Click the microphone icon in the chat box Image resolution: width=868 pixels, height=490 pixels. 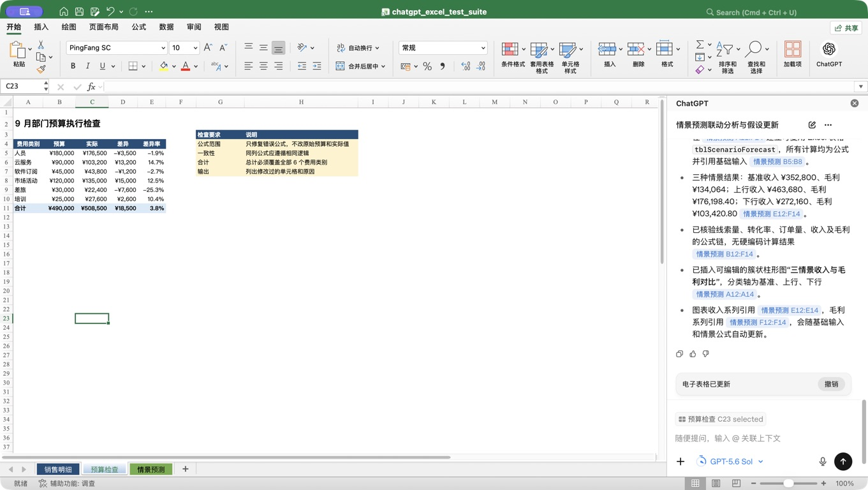tap(822, 461)
